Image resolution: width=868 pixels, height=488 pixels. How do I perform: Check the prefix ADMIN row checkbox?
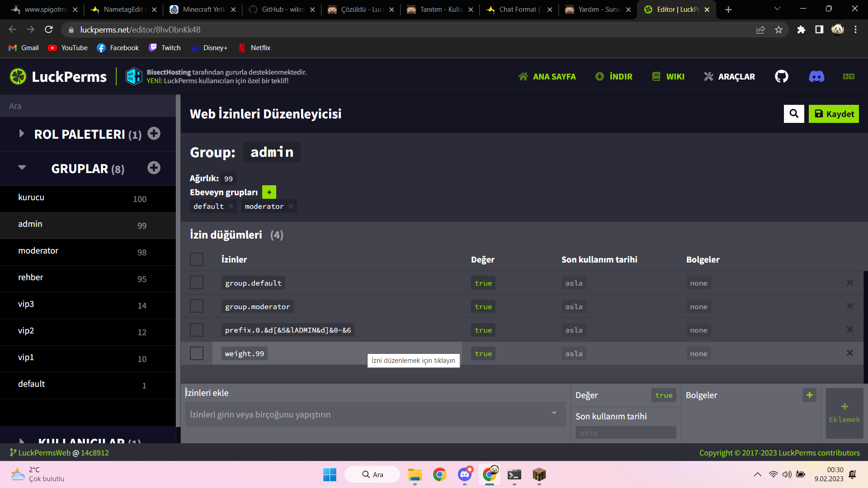[x=197, y=329]
